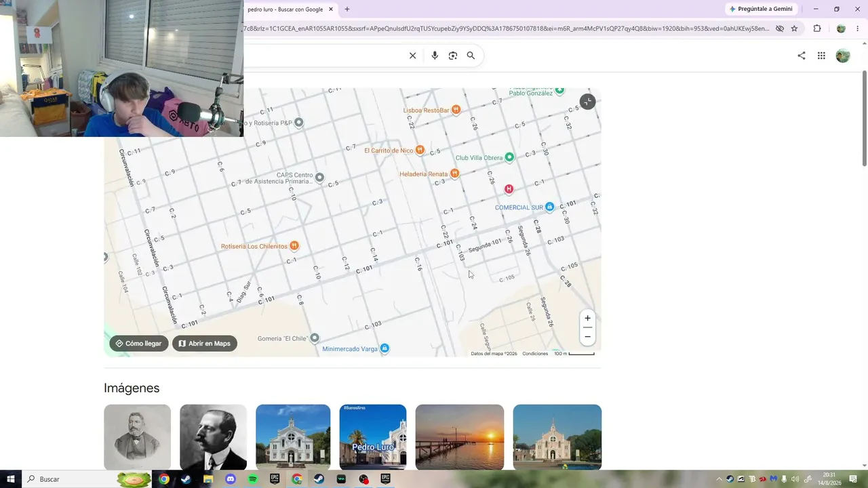Select the Club Villa Obrera pin
Image resolution: width=868 pixels, height=488 pixels.
[x=509, y=157]
